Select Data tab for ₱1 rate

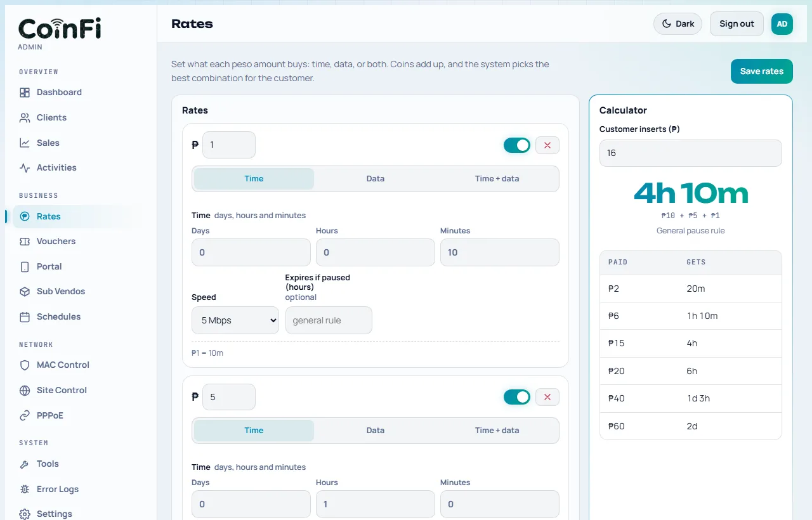pyautogui.click(x=376, y=179)
